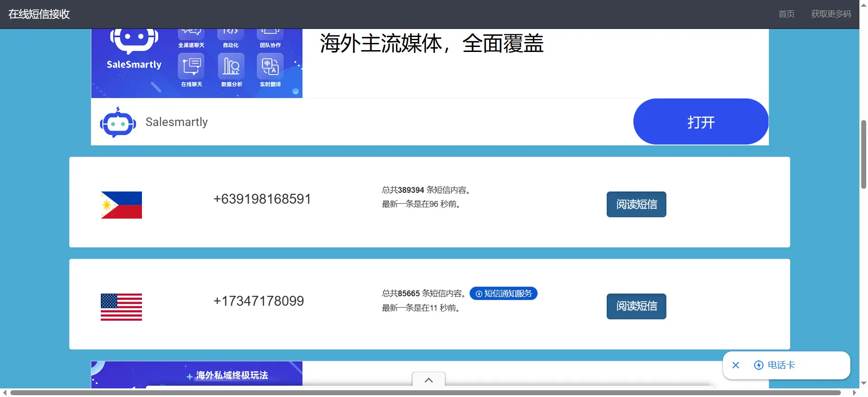Click the vertical scrollbar up arrow
Screen dimensions: 868x397
coord(863,4)
